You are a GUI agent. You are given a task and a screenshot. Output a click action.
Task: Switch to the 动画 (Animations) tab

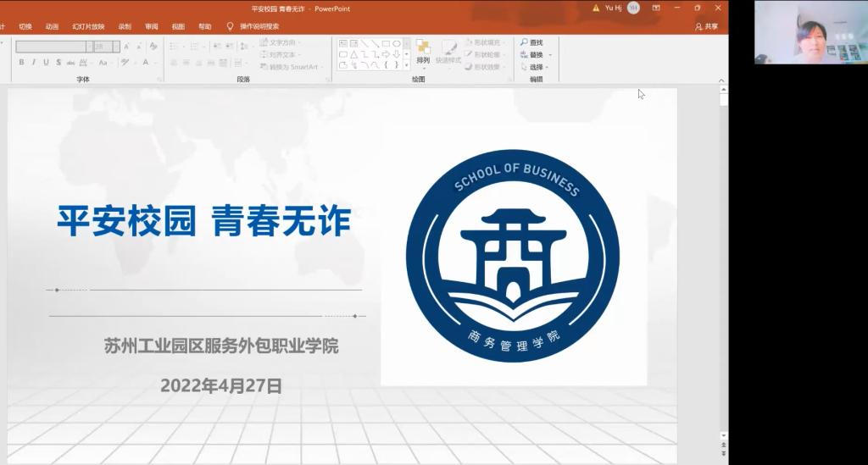[53, 26]
